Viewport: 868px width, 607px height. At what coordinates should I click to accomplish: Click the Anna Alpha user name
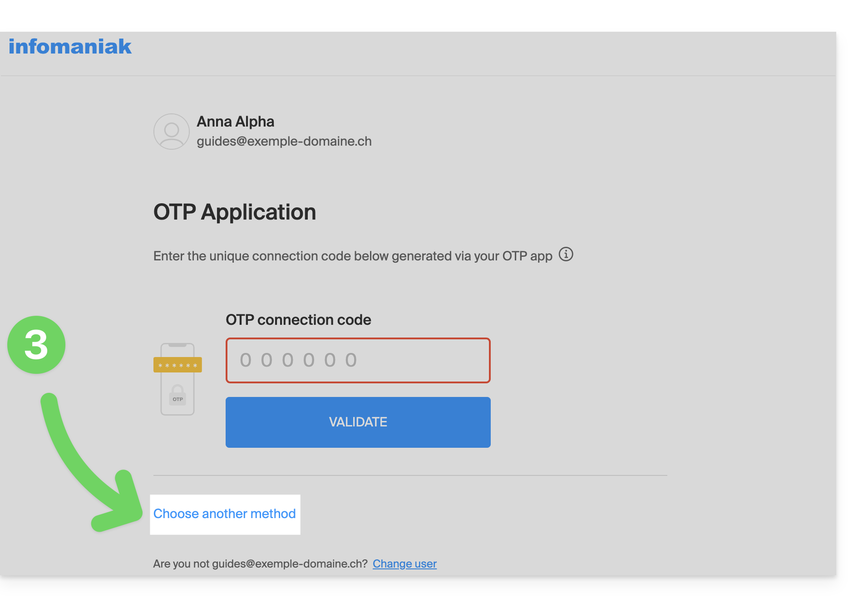235,122
